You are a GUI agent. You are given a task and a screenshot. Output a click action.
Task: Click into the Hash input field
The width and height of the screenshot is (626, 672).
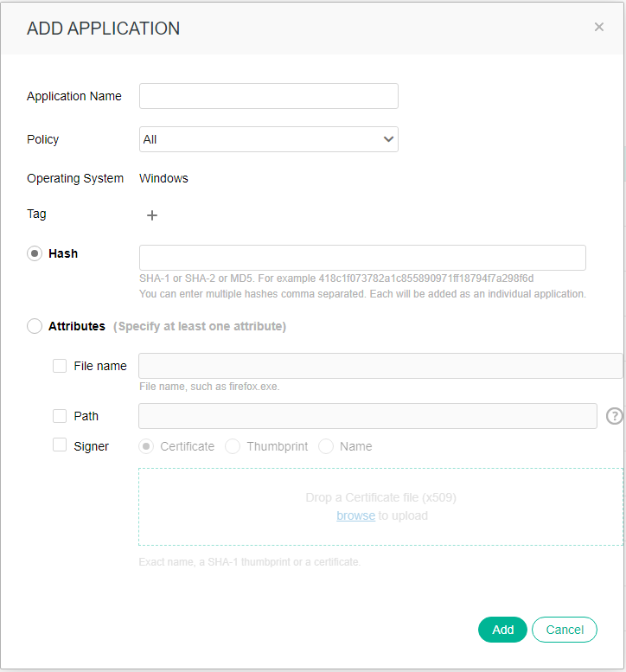[362, 258]
